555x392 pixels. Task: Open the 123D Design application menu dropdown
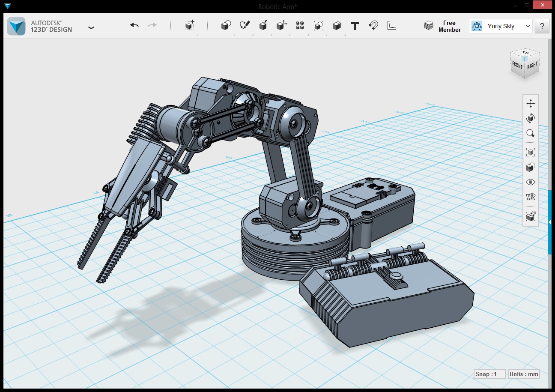click(91, 27)
